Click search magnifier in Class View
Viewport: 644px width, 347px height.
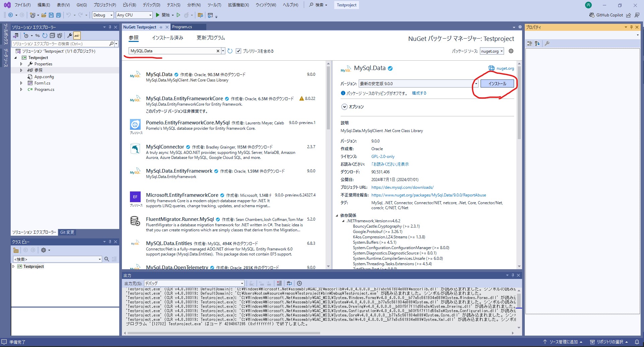(x=106, y=259)
